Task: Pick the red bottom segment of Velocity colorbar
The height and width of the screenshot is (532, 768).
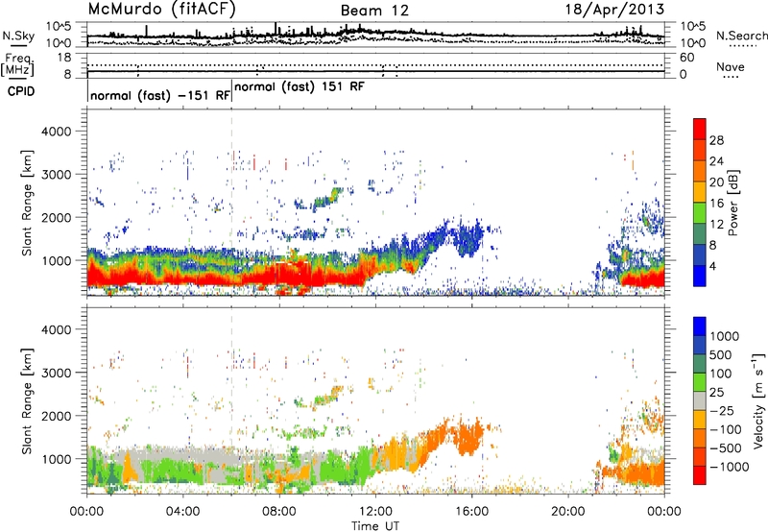Action: pyautogui.click(x=700, y=475)
